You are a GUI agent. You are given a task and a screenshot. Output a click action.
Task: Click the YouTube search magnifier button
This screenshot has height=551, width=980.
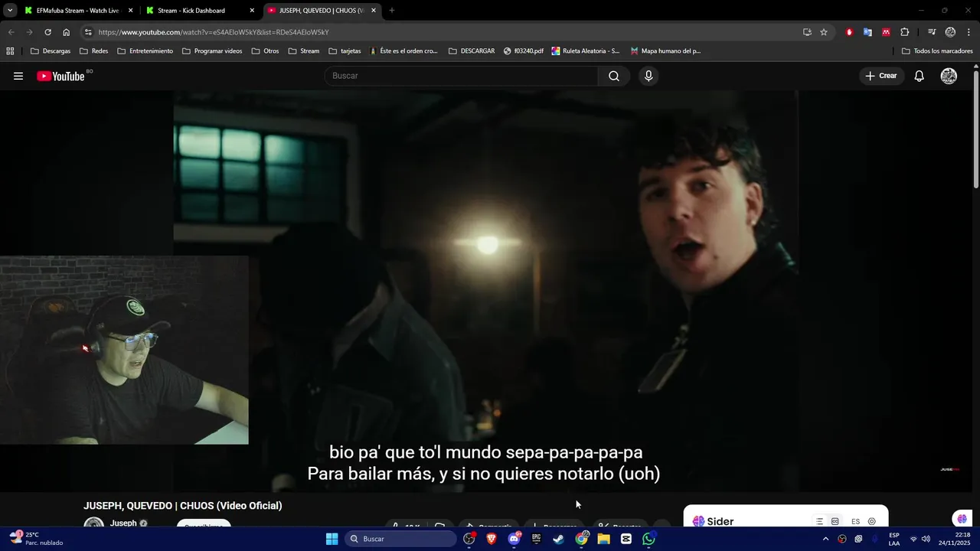click(x=614, y=76)
